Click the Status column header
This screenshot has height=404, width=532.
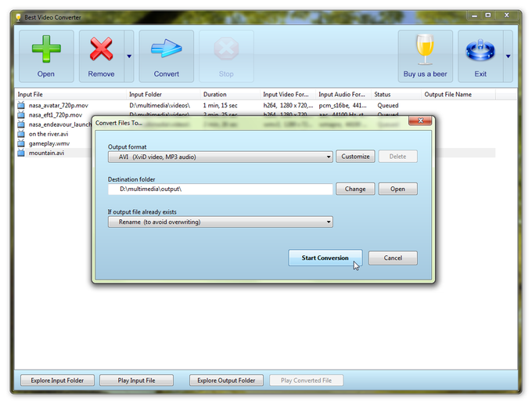[x=397, y=95]
